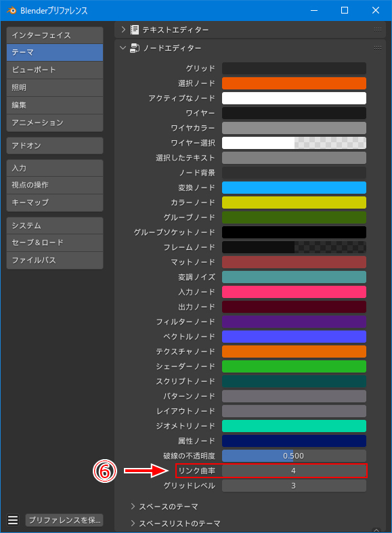392x533 pixels.
Task: Open the アドオン tab
Action: click(55, 146)
